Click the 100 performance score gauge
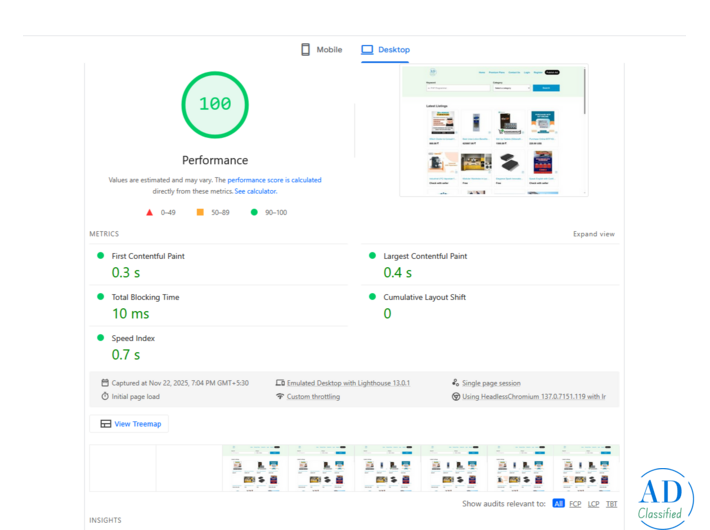The width and height of the screenshot is (710, 530). [x=215, y=105]
